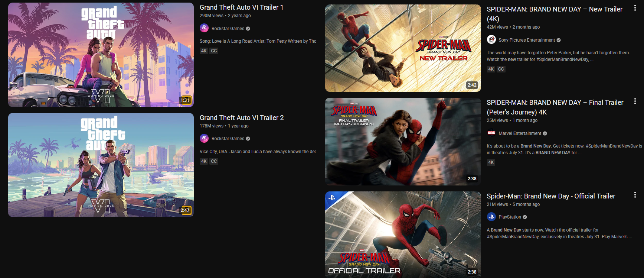Image resolution: width=644 pixels, height=278 pixels.
Task: Click verified badge next to Marvel Entertainment
Action: (545, 133)
